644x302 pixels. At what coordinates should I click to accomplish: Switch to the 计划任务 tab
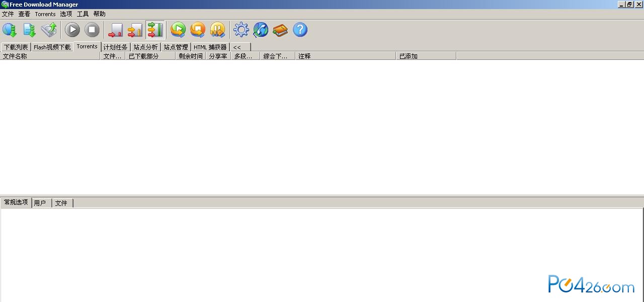pos(116,47)
